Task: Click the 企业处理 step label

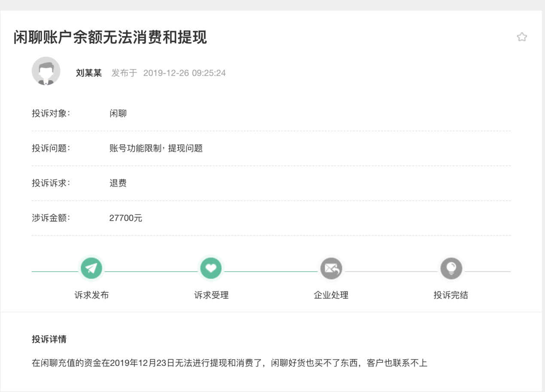Action: 331,295
